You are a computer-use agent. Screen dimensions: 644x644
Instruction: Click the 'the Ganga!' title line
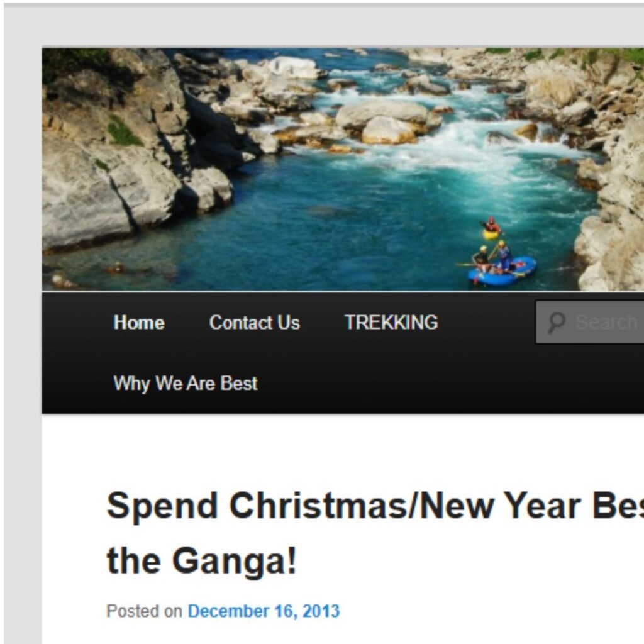point(201,561)
